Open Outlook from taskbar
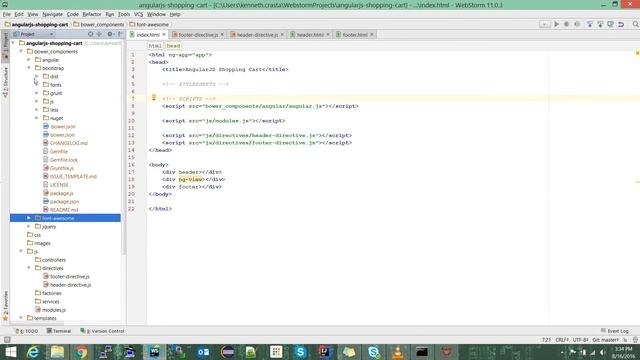This screenshot has width=640, height=360. pyautogui.click(x=203, y=352)
